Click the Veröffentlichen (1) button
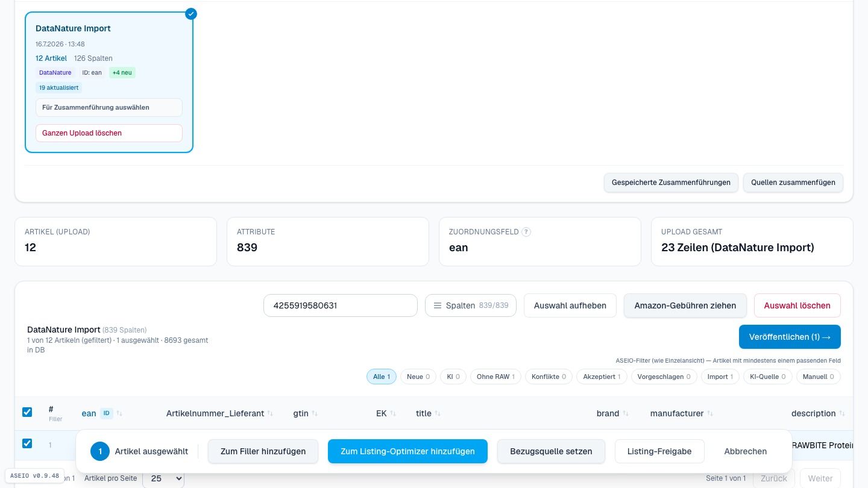This screenshot has width=868, height=488. (x=790, y=337)
